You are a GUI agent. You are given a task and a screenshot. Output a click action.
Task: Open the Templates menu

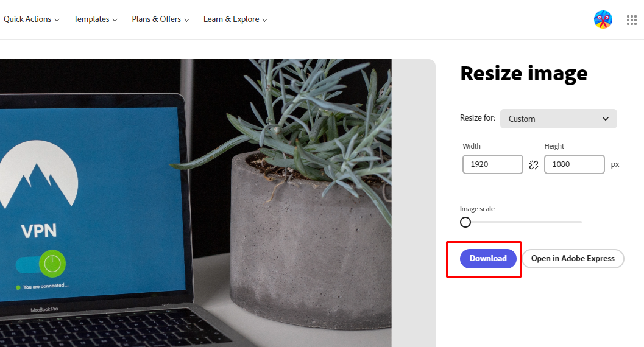(x=96, y=19)
